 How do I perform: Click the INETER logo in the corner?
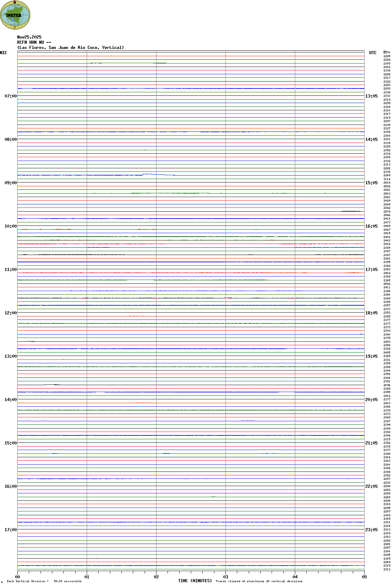[x=15, y=15]
